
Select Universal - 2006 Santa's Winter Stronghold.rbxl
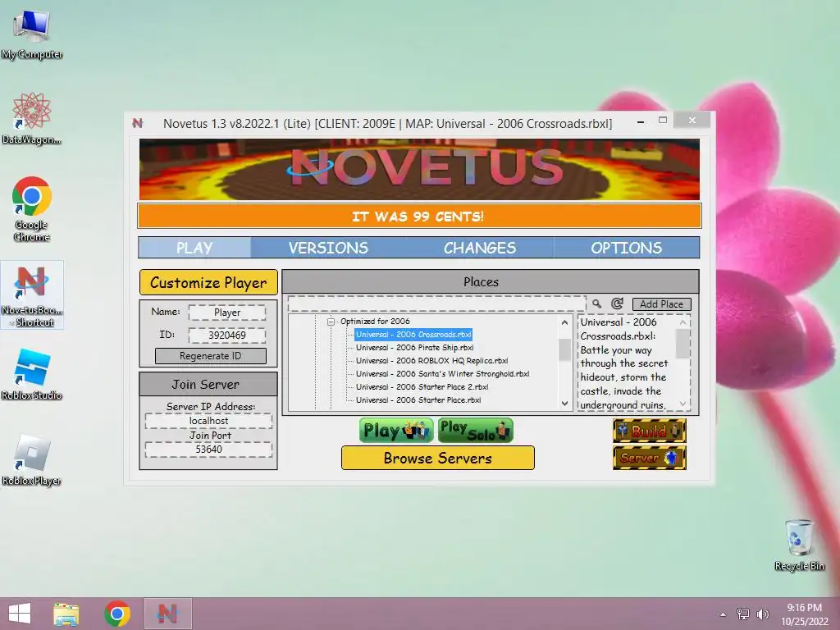click(x=442, y=374)
